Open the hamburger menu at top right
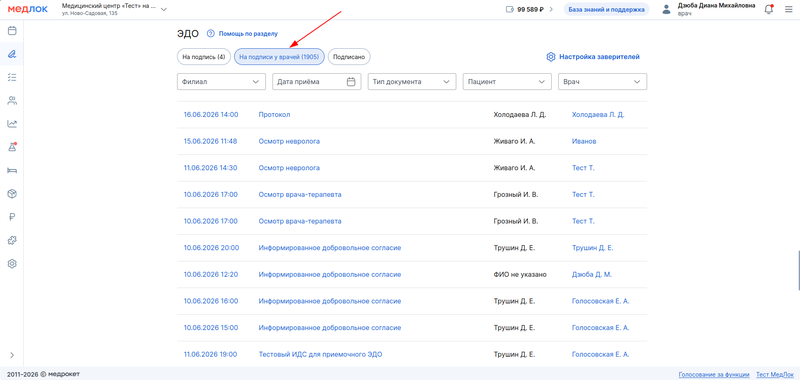This screenshot has width=800, height=380. [789, 9]
